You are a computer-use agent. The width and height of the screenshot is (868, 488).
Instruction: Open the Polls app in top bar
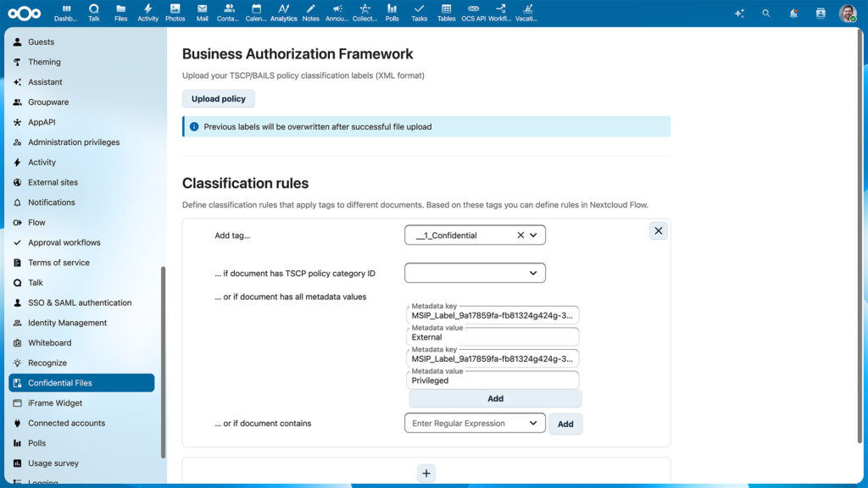point(392,13)
